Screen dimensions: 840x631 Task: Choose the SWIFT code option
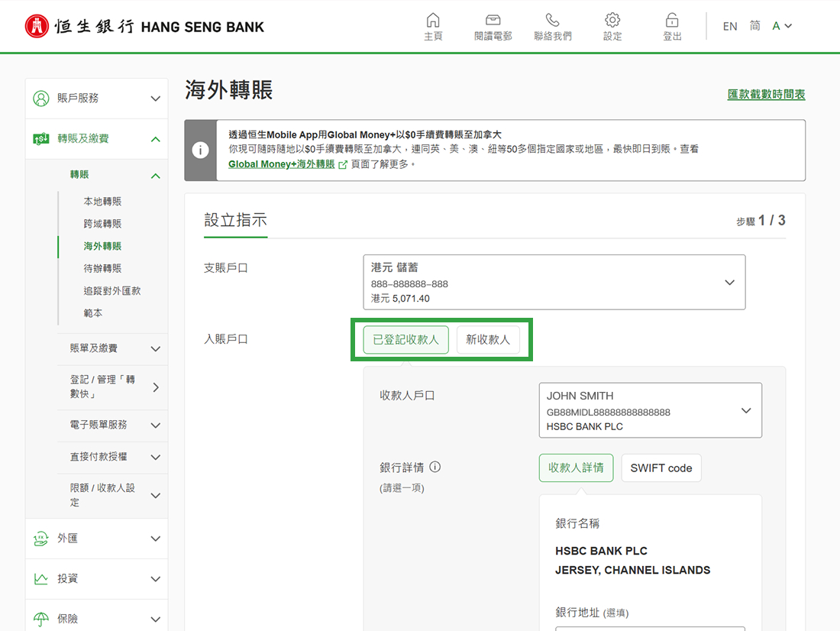pos(661,468)
